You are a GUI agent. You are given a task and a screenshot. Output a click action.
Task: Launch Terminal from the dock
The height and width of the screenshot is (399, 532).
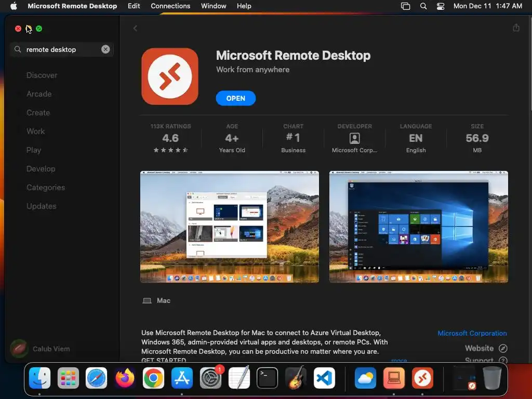point(267,378)
